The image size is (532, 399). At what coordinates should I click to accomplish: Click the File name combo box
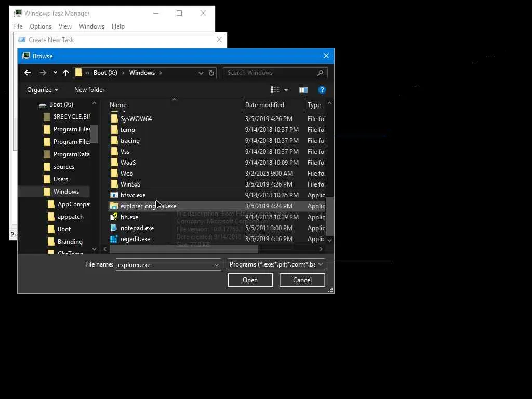point(168,264)
